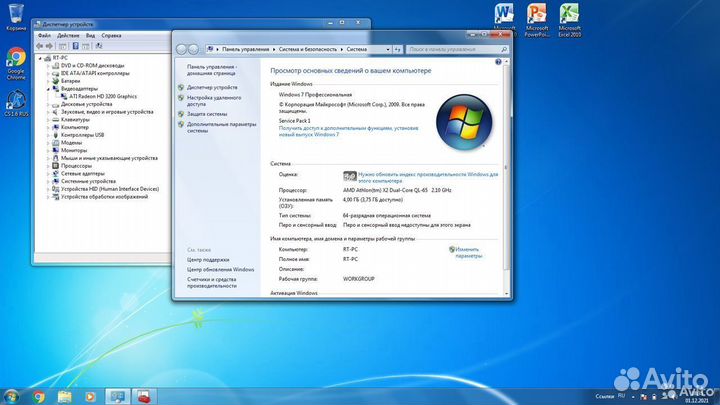Click the Windows Experience Index score badge
The height and width of the screenshot is (405, 720).
click(x=349, y=176)
